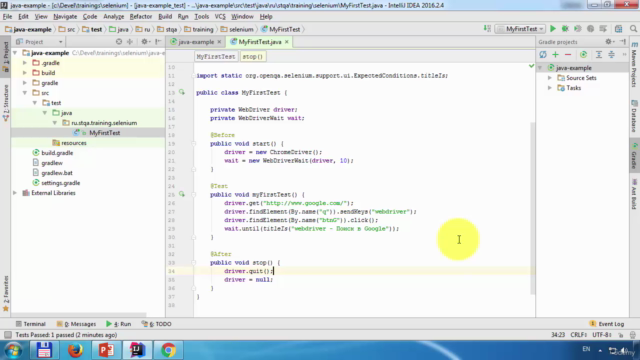Viewport: 640px width, 360px height.
Task: Open Gradle panel settings gear
Action: coord(609,42)
